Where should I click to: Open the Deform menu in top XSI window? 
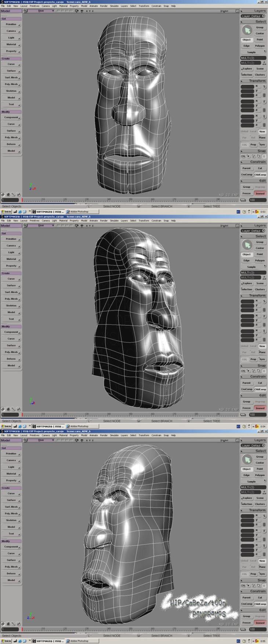11,144
